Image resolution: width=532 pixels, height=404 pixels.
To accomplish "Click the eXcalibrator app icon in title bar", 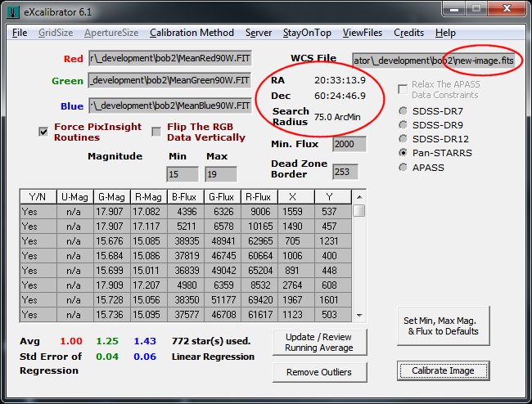I will [13, 12].
